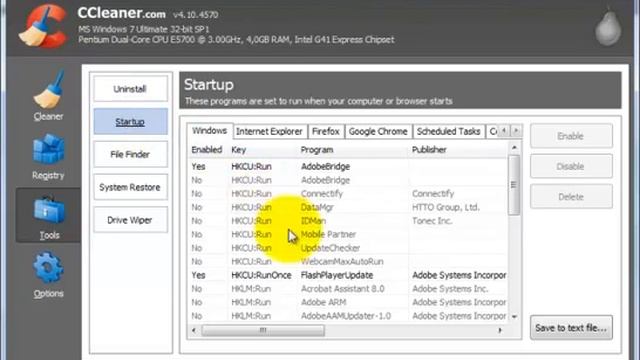Click the Tonec Inc. publisher cell
Image resolution: width=640 pixels, height=360 pixels.
(x=432, y=221)
